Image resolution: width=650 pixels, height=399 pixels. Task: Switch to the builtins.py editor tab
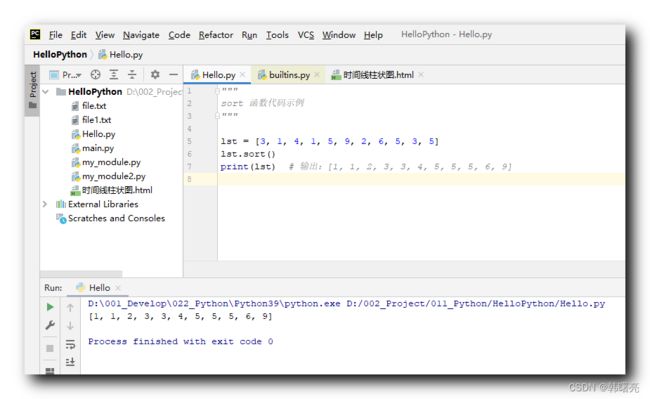click(284, 75)
